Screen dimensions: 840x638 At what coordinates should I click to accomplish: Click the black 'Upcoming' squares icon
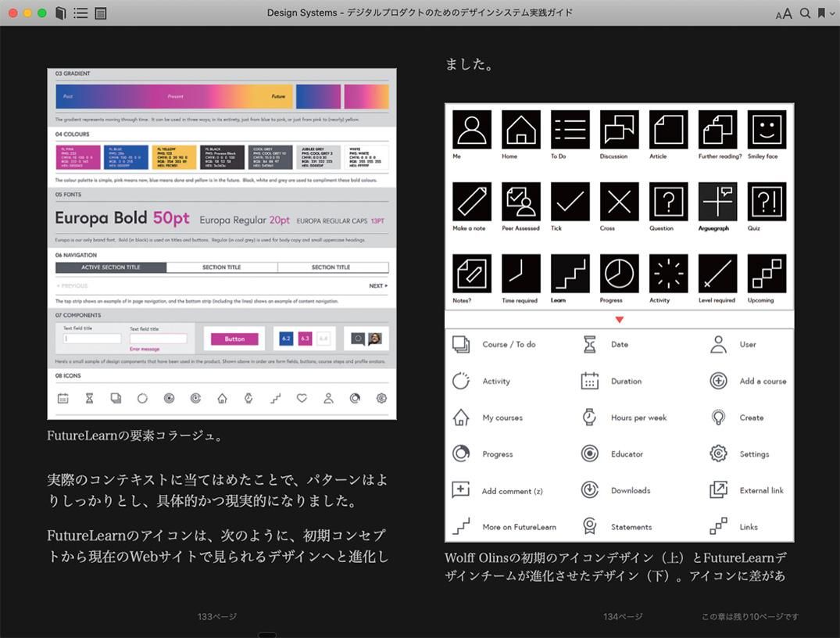point(767,274)
